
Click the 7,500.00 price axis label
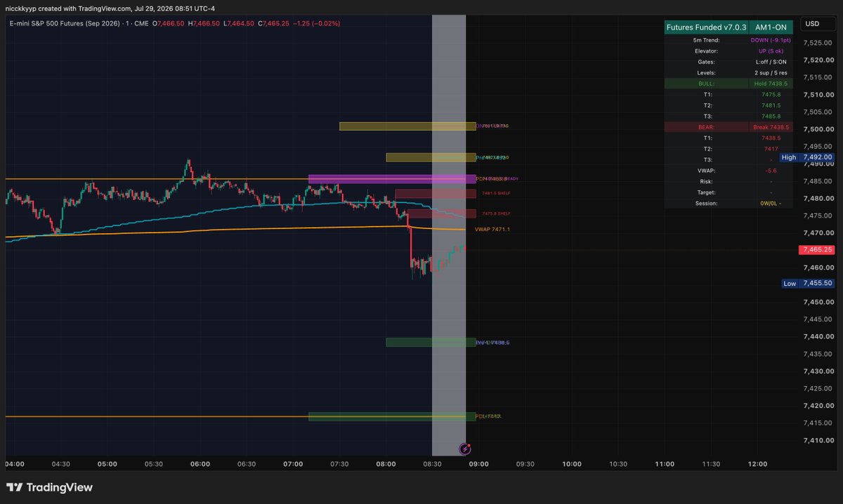pyautogui.click(x=818, y=129)
